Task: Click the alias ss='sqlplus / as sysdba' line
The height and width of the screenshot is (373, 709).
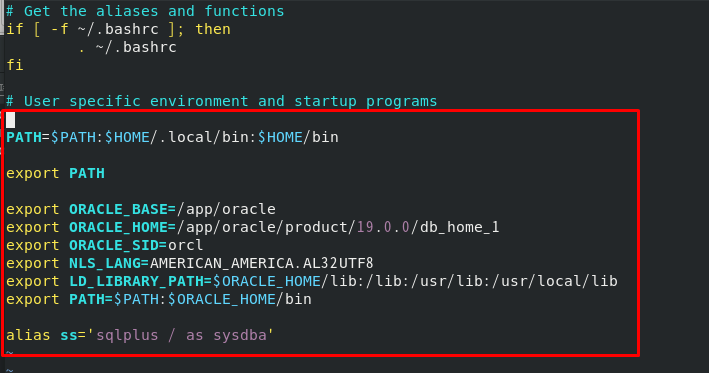Action: tap(140, 335)
